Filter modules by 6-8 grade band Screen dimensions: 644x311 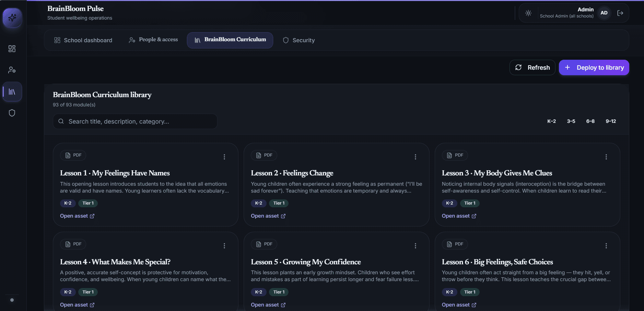(590, 121)
